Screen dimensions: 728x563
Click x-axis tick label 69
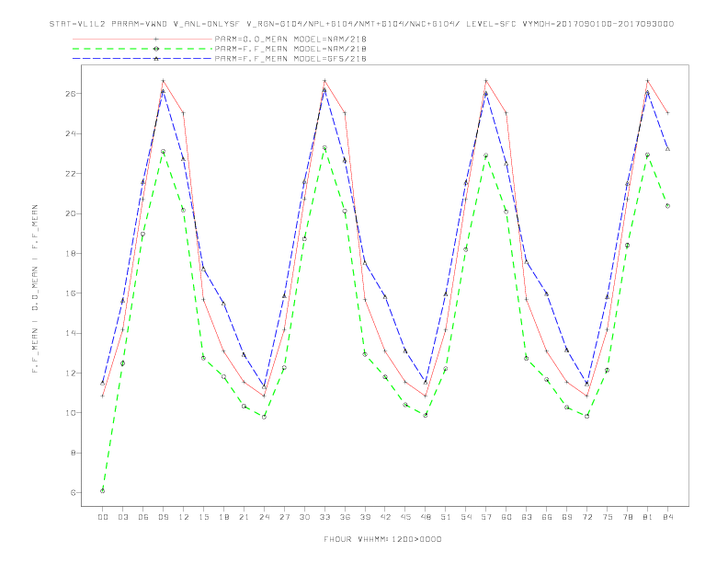point(567,517)
